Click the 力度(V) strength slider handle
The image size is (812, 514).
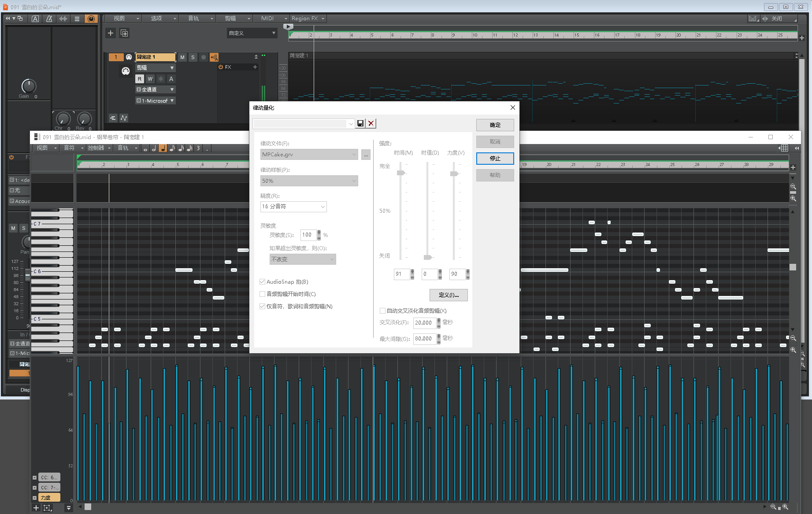coord(454,174)
